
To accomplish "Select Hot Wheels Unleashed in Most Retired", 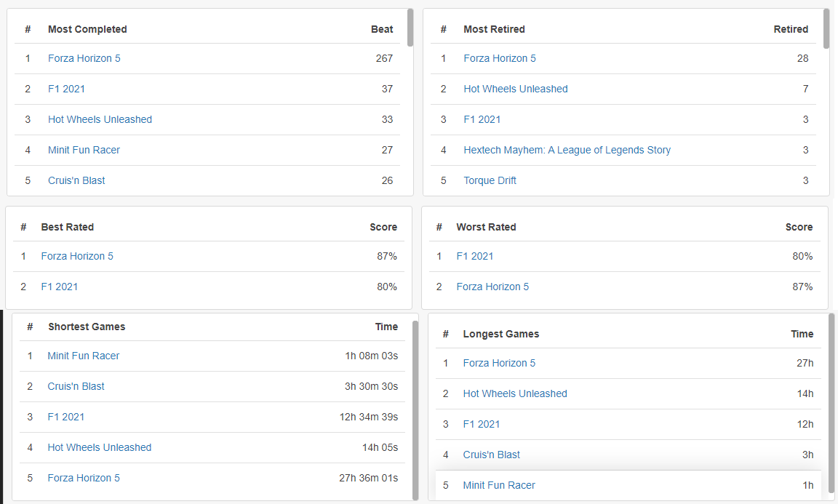I will coord(516,89).
